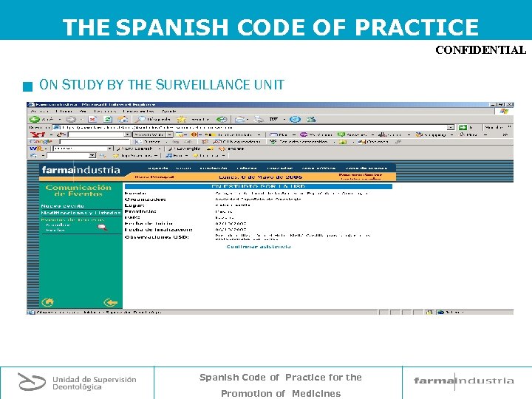
Task: Click the Home house icon in the browser toolbar
Action: click(x=123, y=120)
